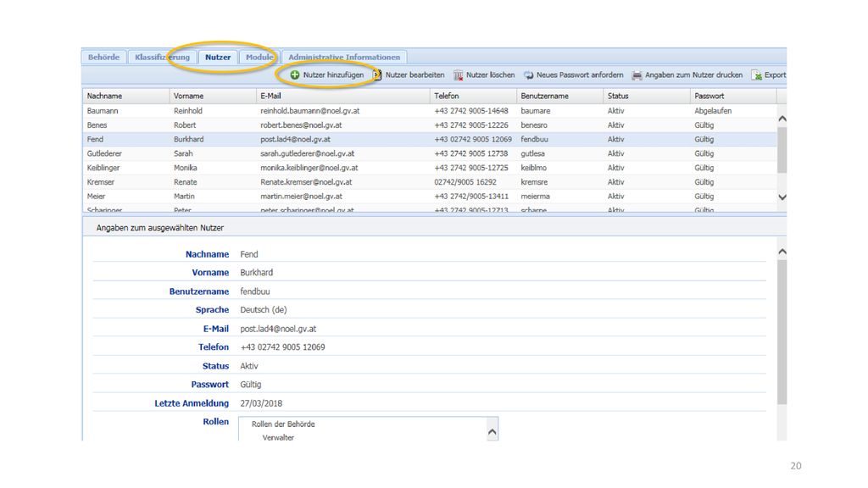Click phone +43 2742 9005-14648 cell
Viewport: 868px width, 488px height.
[471, 111]
